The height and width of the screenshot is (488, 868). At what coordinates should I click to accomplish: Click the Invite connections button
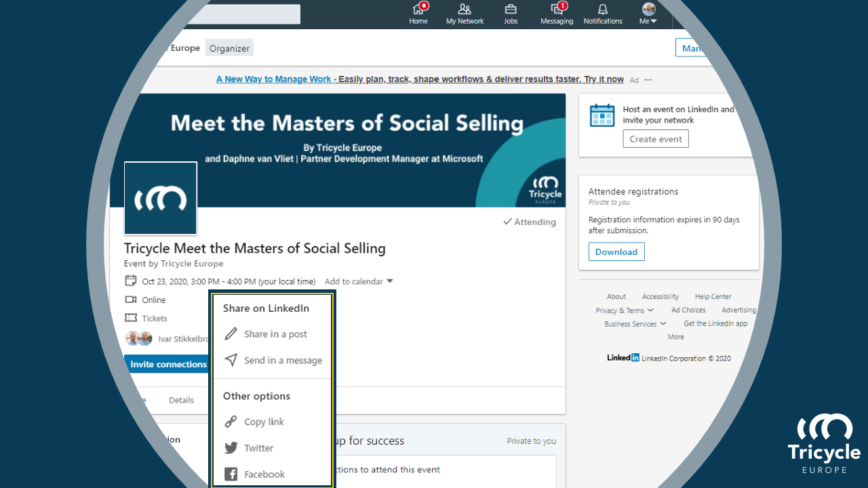coord(168,364)
